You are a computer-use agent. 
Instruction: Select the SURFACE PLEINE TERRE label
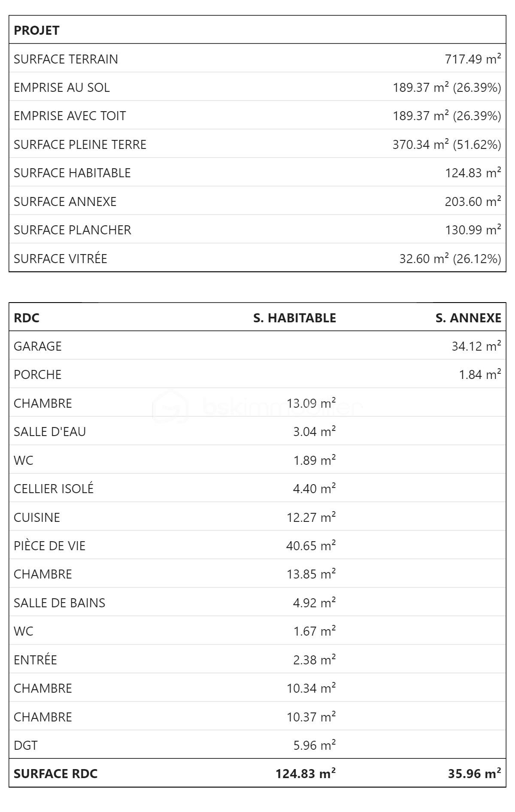pyautogui.click(x=80, y=144)
